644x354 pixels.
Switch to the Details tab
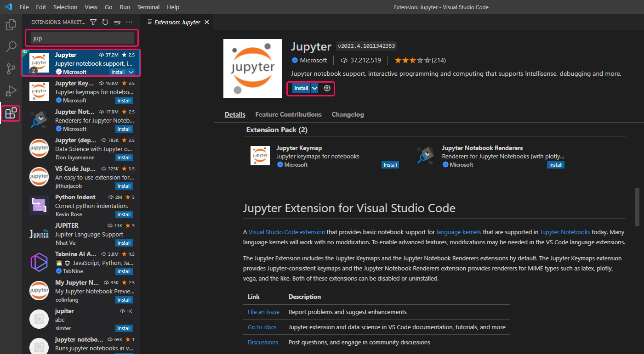point(235,114)
